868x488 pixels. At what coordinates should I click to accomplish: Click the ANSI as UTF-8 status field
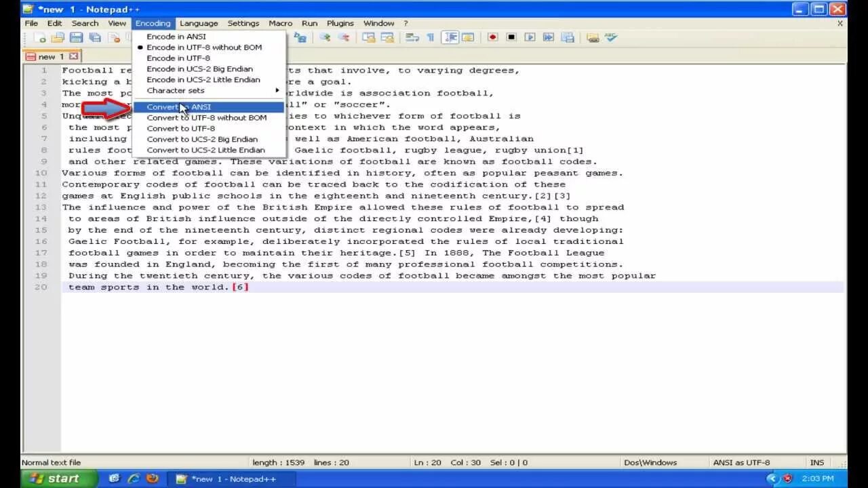coord(741,462)
